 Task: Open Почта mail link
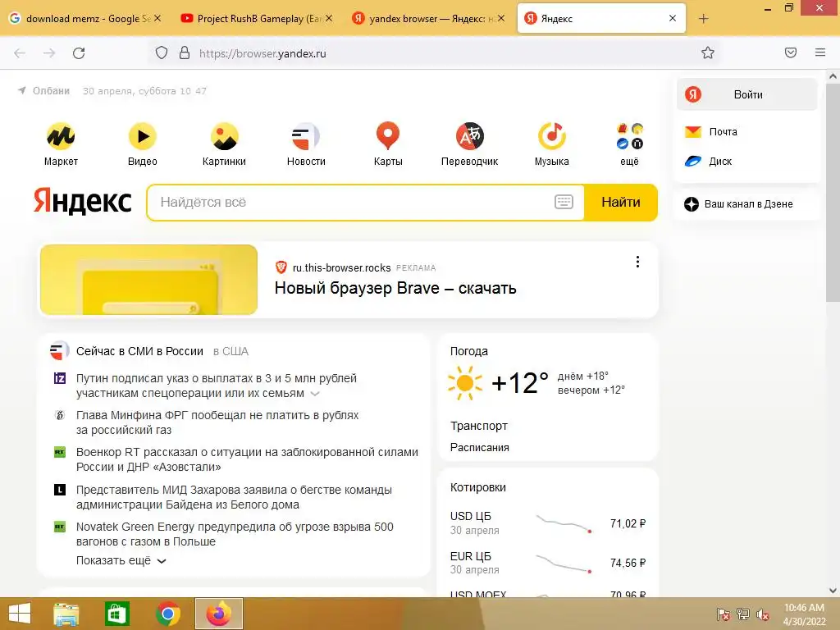711,132
